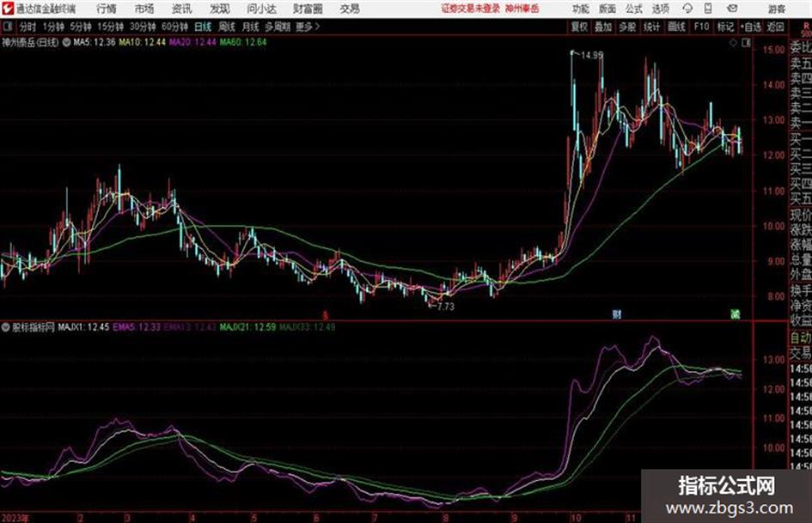Image resolution: width=812 pixels, height=523 pixels.
Task: Click the MA20: 12.44 label
Action: (x=192, y=42)
